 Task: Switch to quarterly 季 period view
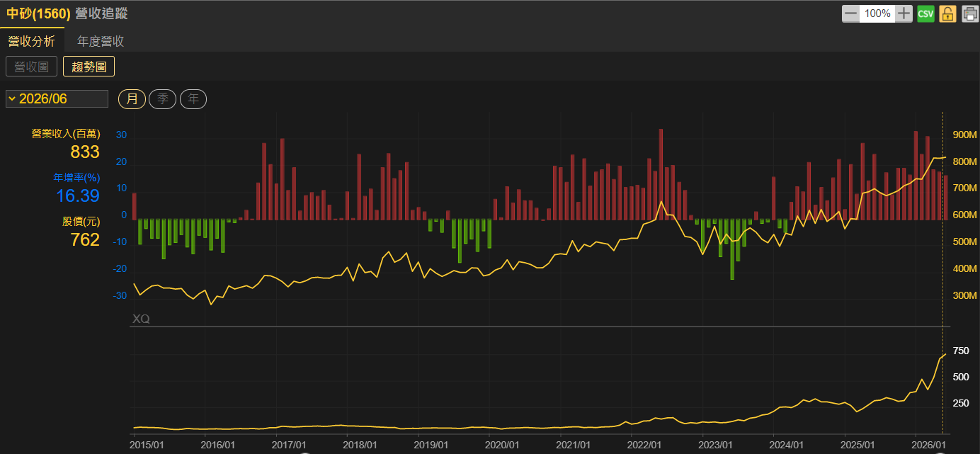[163, 98]
